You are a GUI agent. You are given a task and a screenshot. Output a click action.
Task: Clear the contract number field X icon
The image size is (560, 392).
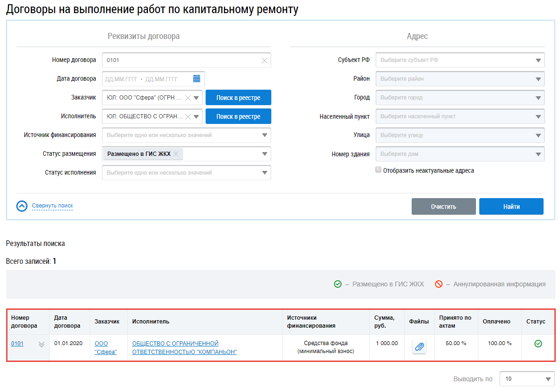[x=264, y=60]
